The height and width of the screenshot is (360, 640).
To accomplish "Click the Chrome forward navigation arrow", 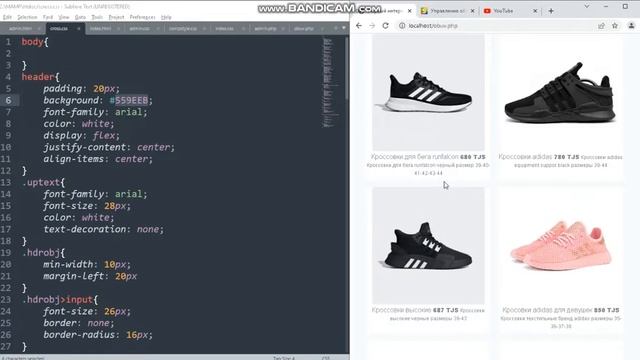I will (372, 26).
